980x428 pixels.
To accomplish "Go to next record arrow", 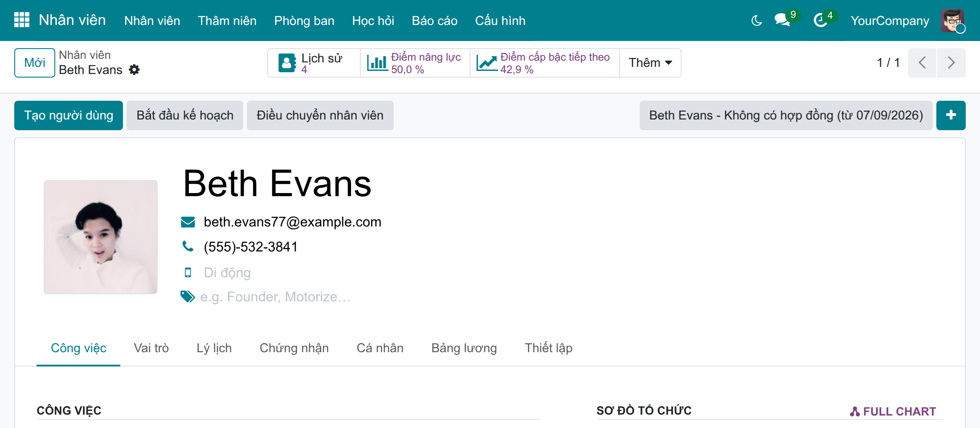I will [x=951, y=62].
